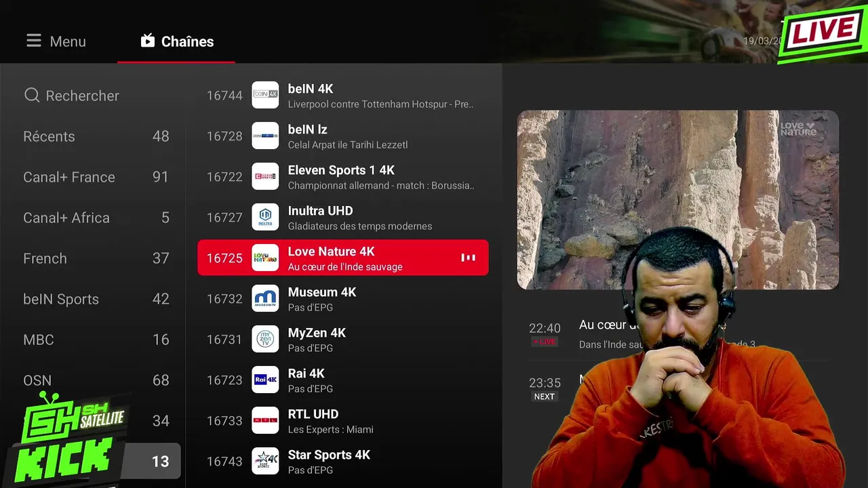868x488 pixels.
Task: Open the hamburger Menu icon
Action: pyautogui.click(x=34, y=41)
